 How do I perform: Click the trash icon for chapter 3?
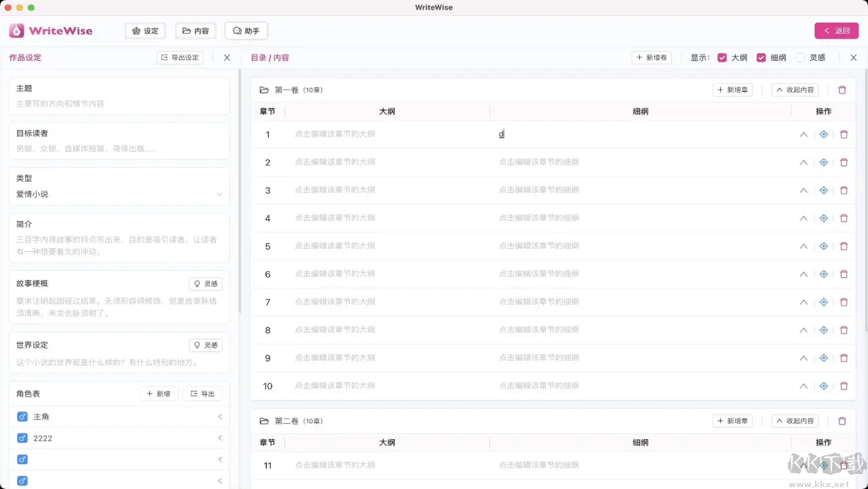pyautogui.click(x=843, y=190)
